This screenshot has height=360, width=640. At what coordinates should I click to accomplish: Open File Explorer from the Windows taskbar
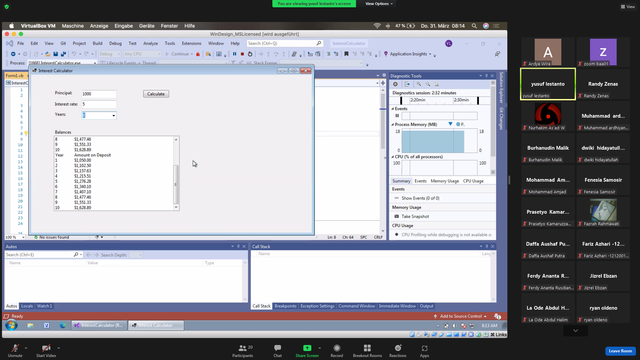(30, 325)
